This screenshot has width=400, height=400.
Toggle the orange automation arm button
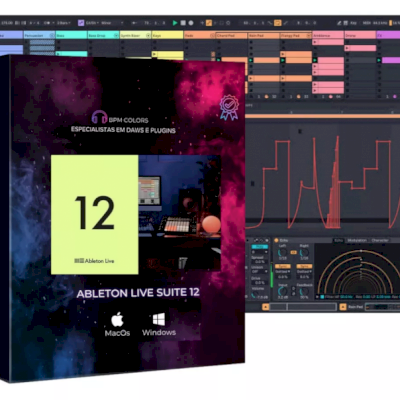(x=209, y=23)
